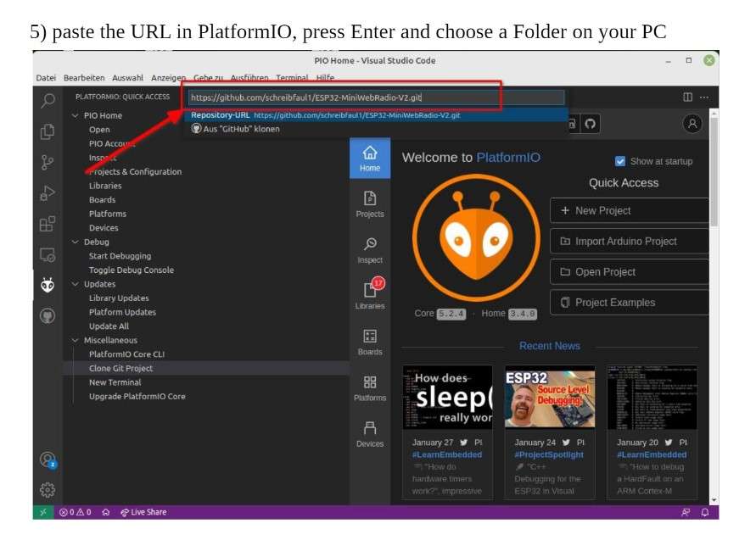Select PlatformIO Core CLI tree item

126,354
